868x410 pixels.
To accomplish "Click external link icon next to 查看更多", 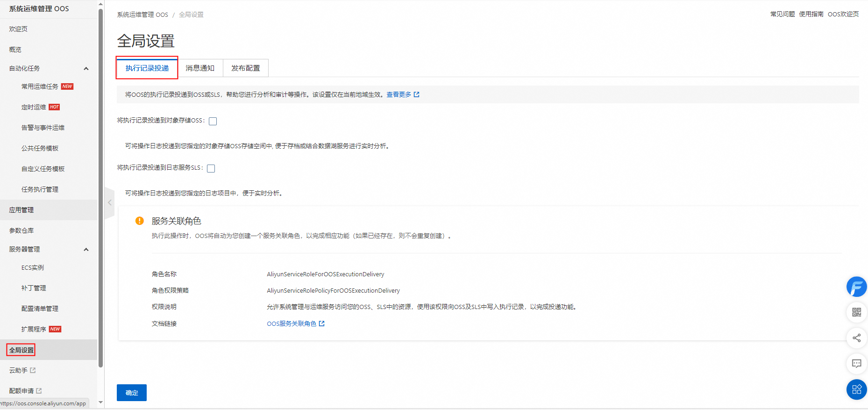I will pos(416,94).
